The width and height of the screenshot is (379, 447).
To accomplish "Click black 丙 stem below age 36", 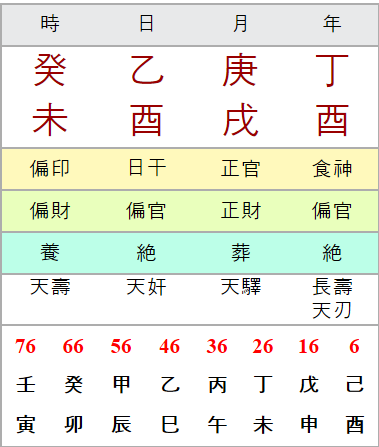I will (218, 385).
